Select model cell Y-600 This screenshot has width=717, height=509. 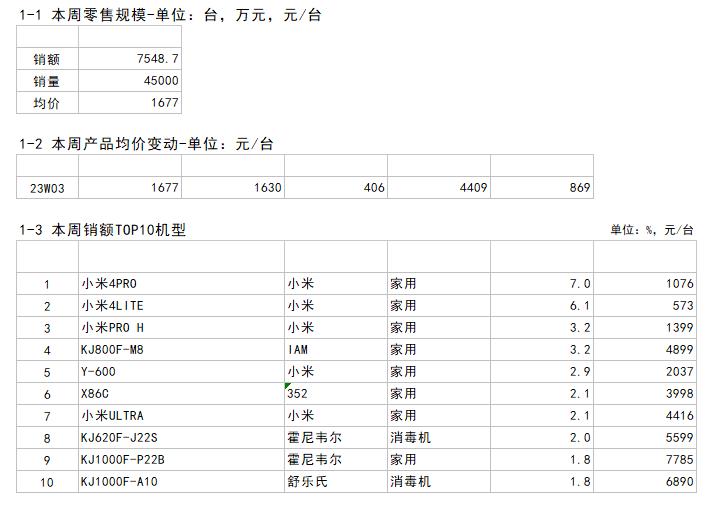tap(181, 371)
